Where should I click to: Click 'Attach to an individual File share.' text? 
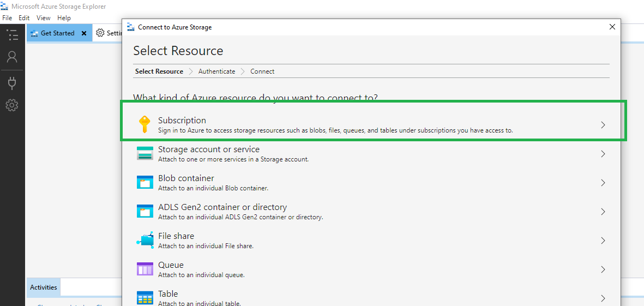[x=206, y=246]
